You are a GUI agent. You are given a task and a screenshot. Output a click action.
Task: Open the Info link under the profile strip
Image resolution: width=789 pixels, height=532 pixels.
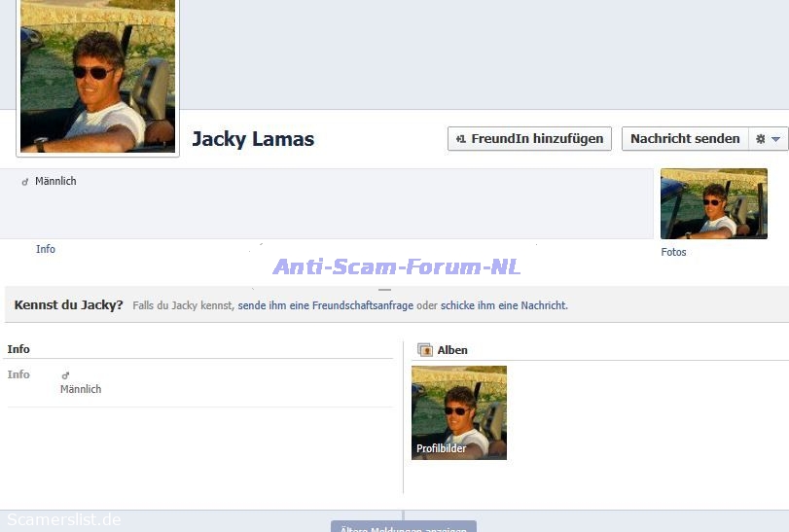tap(46, 249)
